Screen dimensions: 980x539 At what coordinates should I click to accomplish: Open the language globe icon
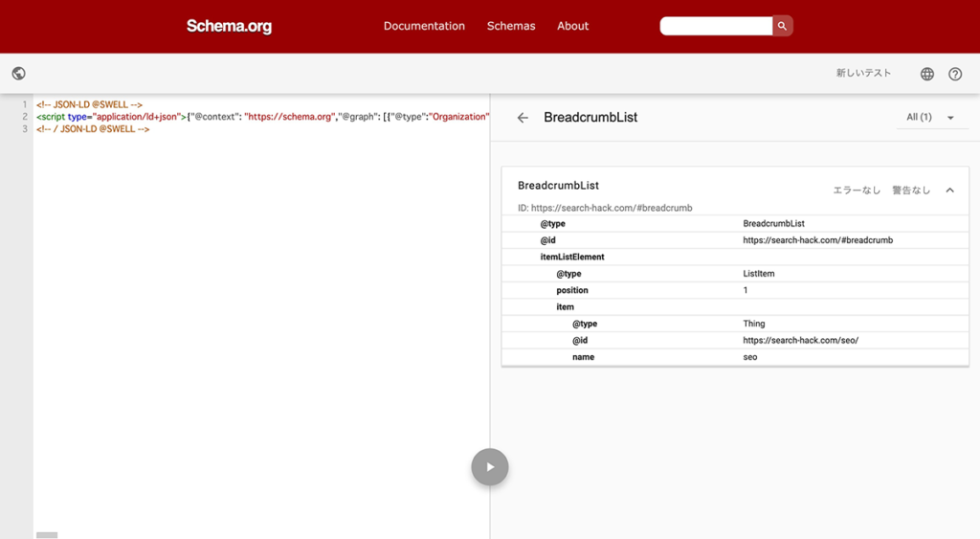(926, 74)
